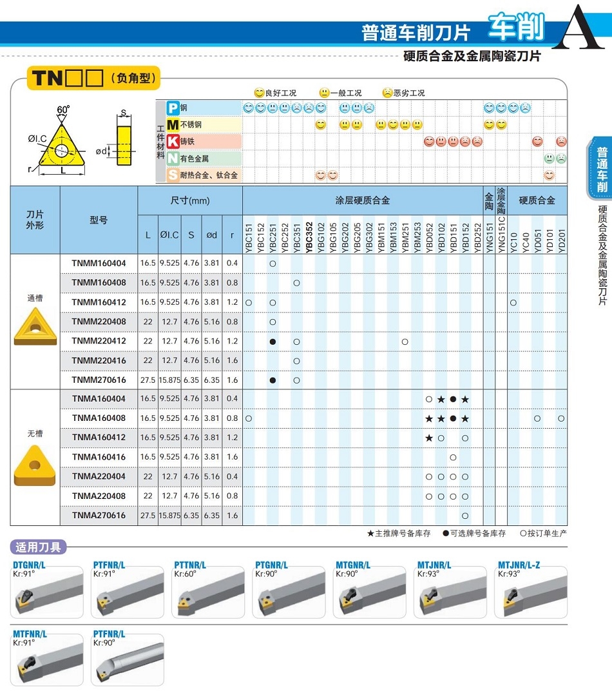Select model TNMM220416 in the table
This screenshot has height=700, width=612.
click(99, 361)
